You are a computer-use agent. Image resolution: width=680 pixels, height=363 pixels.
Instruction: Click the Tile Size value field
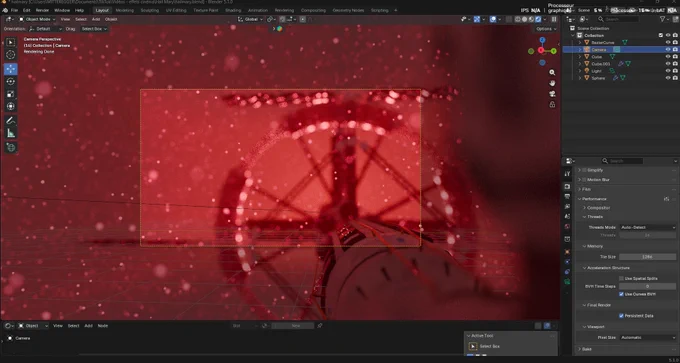click(648, 257)
